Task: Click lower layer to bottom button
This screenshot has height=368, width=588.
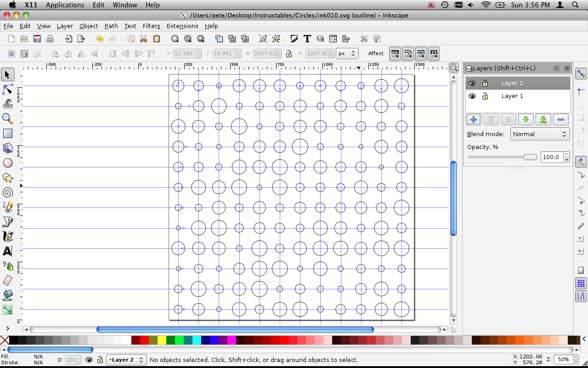Action: pos(543,120)
